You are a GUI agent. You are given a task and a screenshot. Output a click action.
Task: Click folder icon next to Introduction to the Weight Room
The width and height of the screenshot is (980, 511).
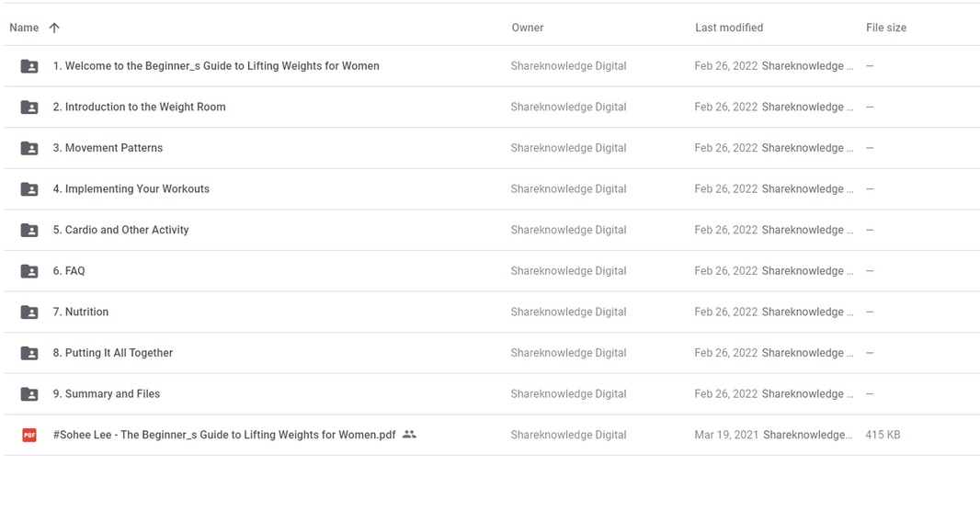(x=29, y=108)
